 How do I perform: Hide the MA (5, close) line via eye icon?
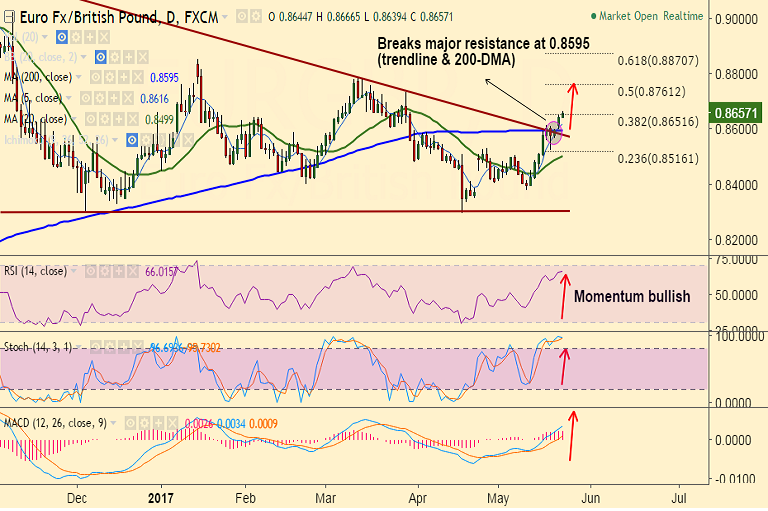coord(86,98)
